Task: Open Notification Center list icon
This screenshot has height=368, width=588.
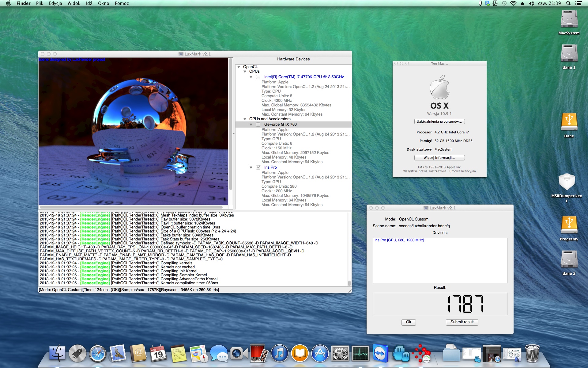Action: click(x=578, y=3)
